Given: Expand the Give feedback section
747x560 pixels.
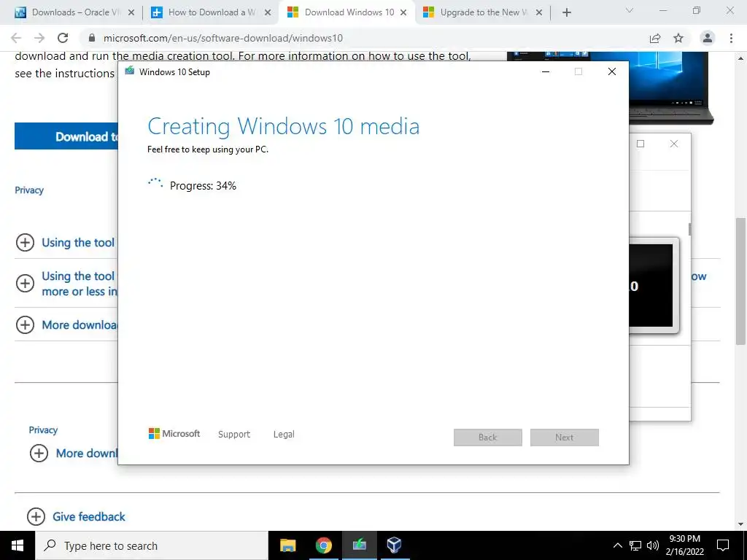Looking at the screenshot, I should pyautogui.click(x=36, y=517).
